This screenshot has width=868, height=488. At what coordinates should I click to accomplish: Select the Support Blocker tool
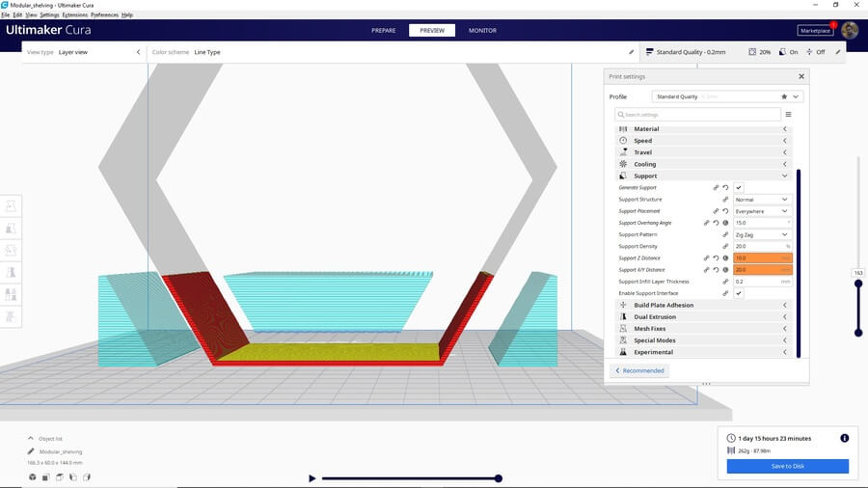[x=11, y=316]
